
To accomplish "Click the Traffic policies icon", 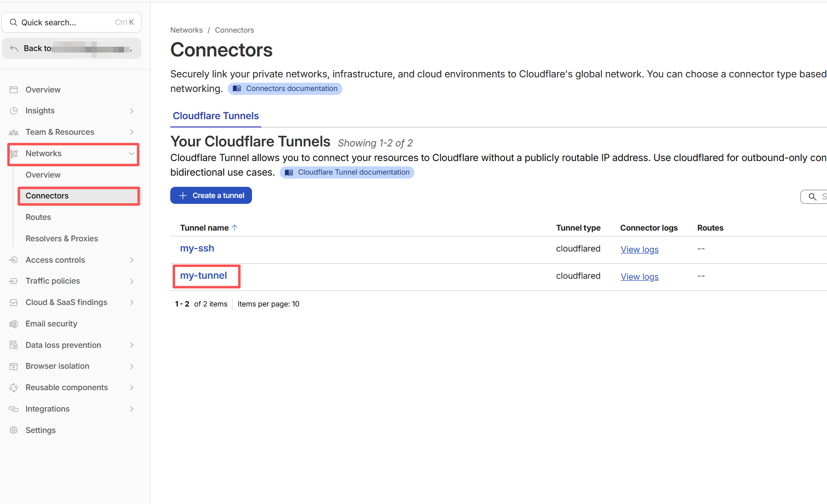I will 14,281.
